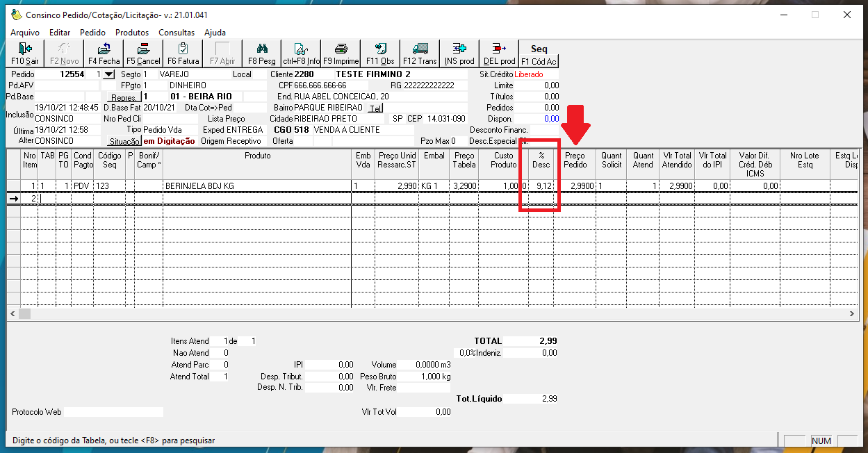
Task: Open the Ajuda menu
Action: click(215, 33)
